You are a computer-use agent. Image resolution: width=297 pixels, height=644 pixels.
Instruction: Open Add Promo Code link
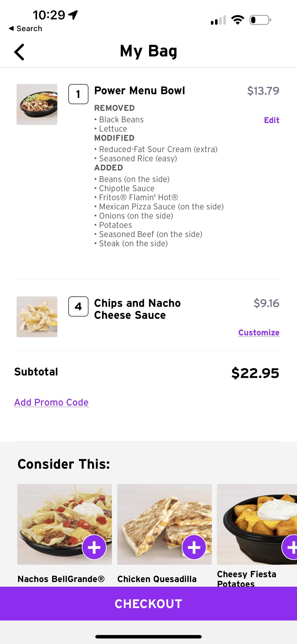pyautogui.click(x=52, y=402)
